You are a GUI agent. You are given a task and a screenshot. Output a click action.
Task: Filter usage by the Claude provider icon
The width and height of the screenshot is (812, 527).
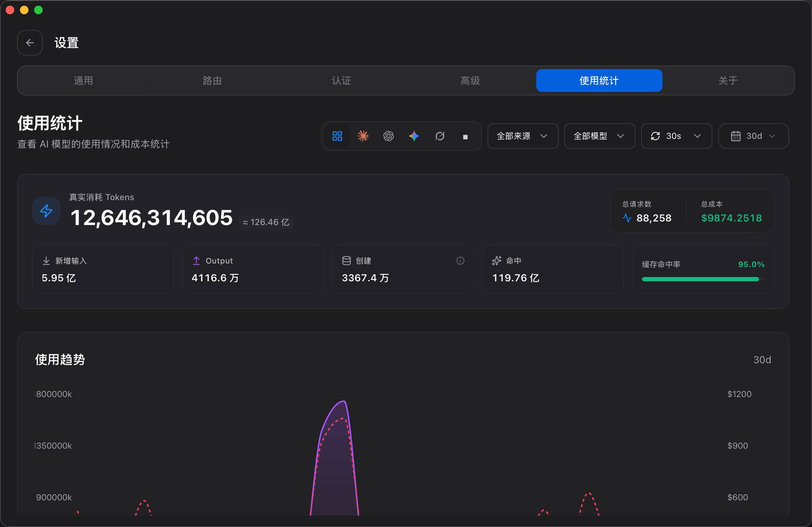[363, 136]
